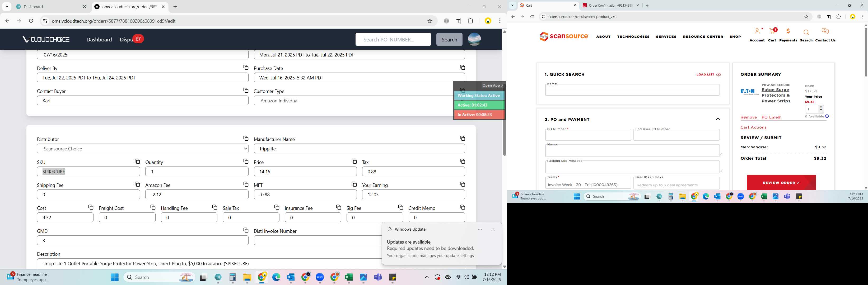The height and width of the screenshot is (285, 868).
Task: Copy the SKU field value
Action: [137, 161]
